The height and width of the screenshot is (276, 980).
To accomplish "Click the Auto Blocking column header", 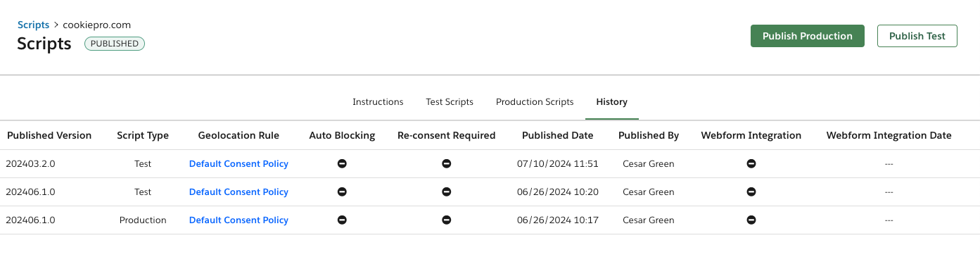I will click(343, 135).
